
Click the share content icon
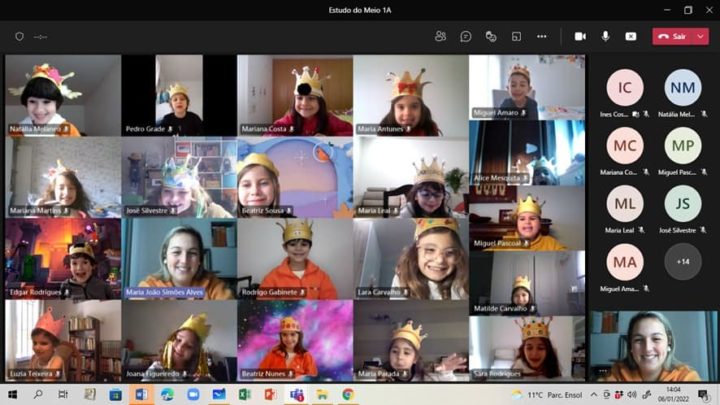click(630, 36)
